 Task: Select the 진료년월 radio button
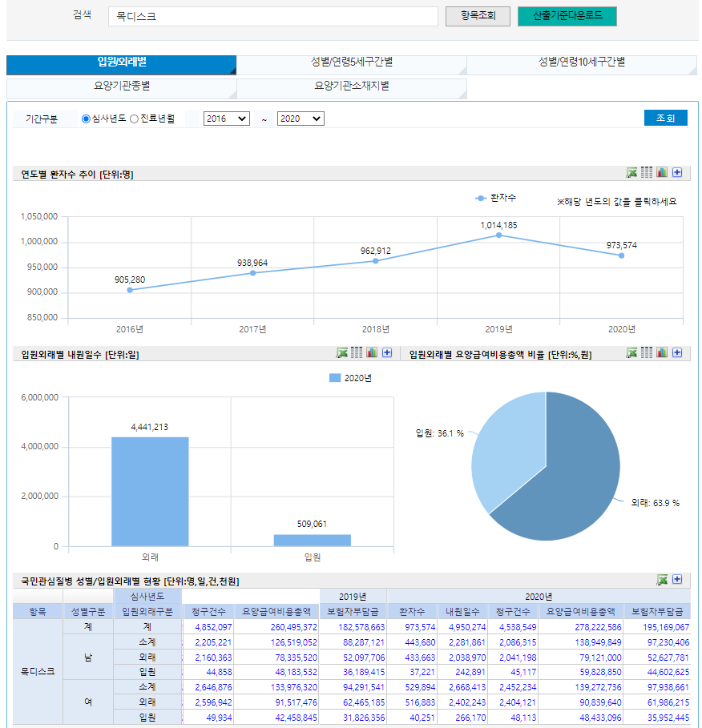pyautogui.click(x=135, y=119)
